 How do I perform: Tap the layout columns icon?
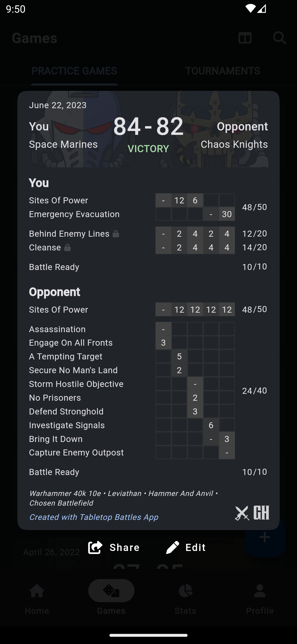(x=245, y=38)
